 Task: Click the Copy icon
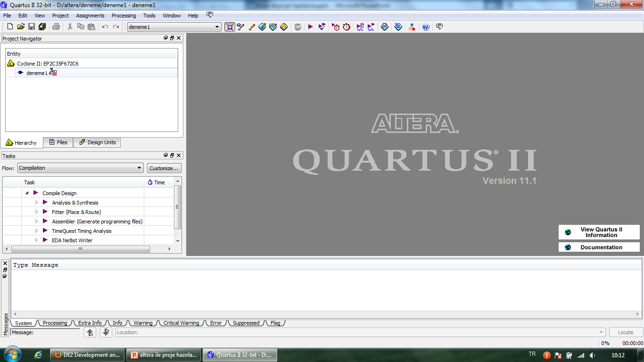81,27
